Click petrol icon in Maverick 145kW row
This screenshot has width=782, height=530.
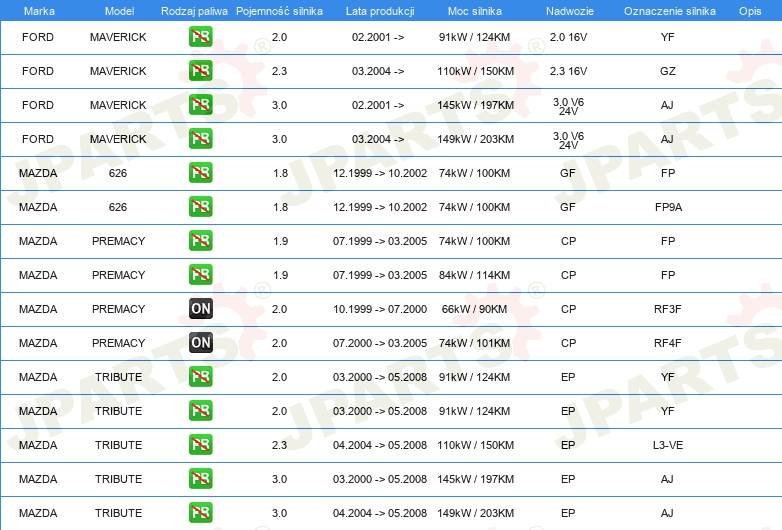pyautogui.click(x=200, y=105)
